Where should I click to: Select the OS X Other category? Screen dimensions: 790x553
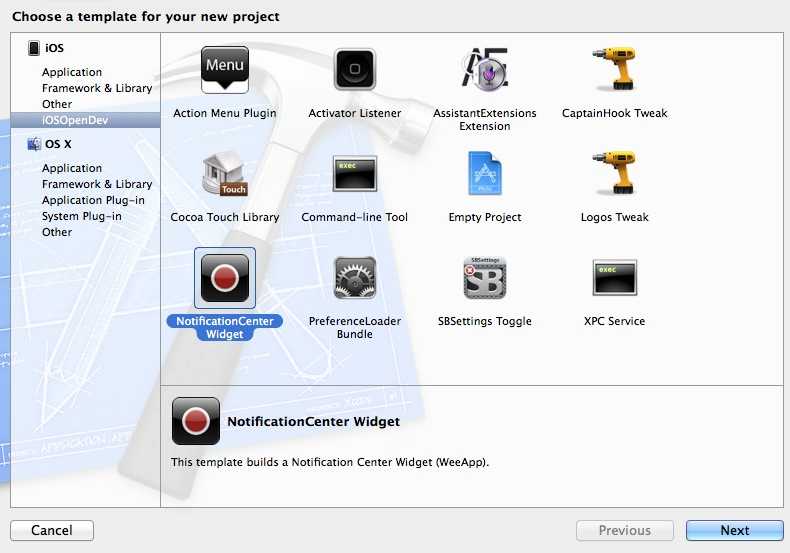pos(57,232)
